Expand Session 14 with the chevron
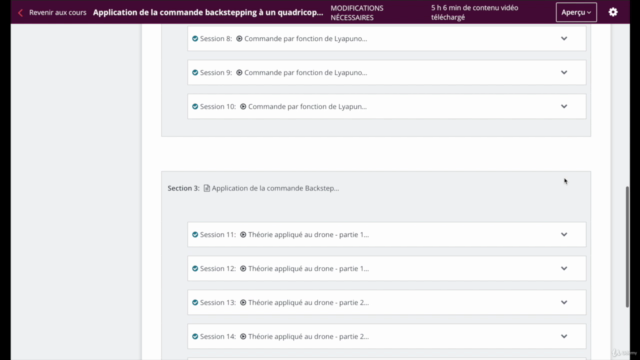Image resolution: width=640 pixels, height=360 pixels. click(x=564, y=336)
